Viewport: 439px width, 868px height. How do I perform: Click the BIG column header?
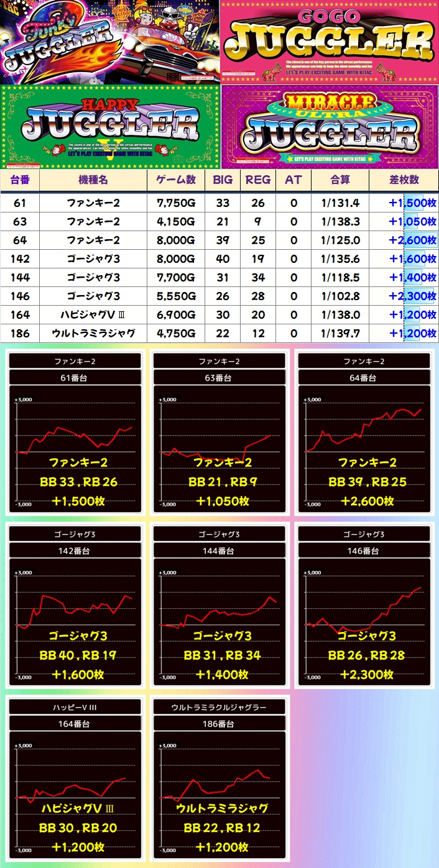tap(223, 180)
